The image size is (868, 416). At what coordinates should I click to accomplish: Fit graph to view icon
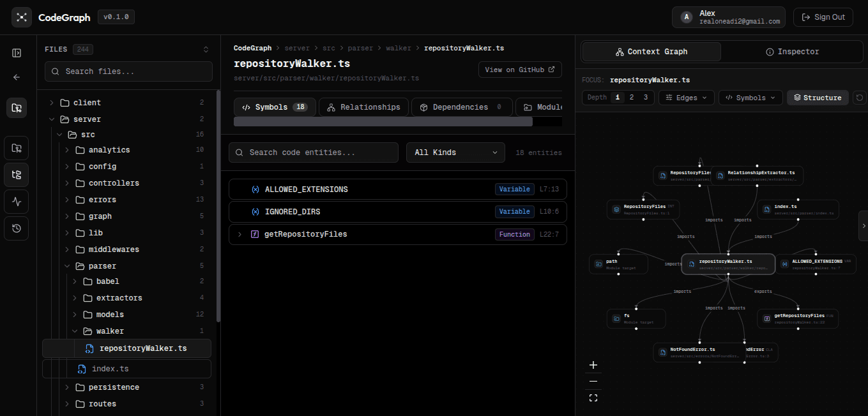[x=593, y=398]
